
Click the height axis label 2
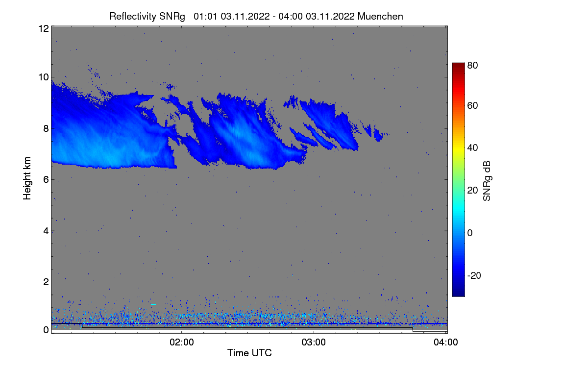(x=46, y=281)
